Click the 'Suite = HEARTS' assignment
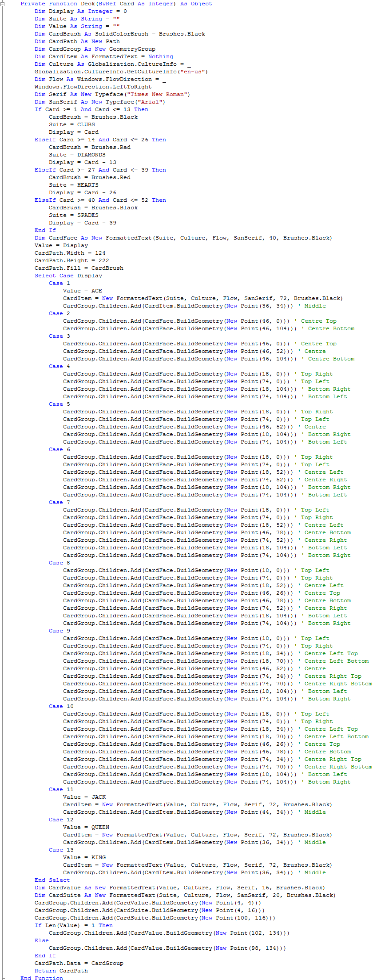The width and height of the screenshot is (373, 980). click(x=74, y=185)
